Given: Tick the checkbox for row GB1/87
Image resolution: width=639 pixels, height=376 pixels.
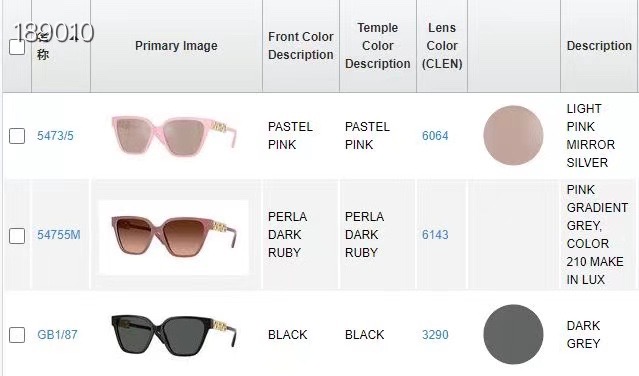Looking at the screenshot, I should pyautogui.click(x=17, y=335).
